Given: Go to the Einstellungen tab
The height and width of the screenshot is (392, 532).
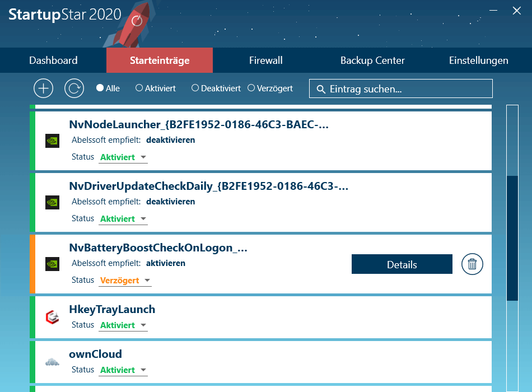Looking at the screenshot, I should point(478,60).
